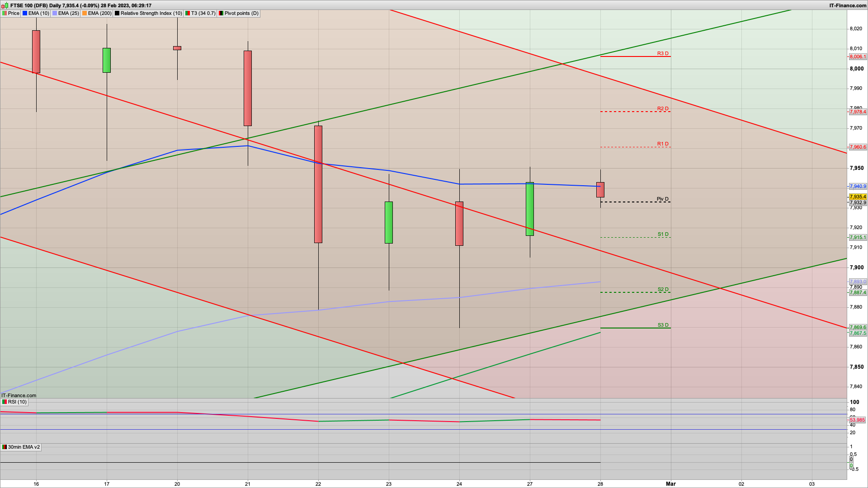868x488 pixels.
Task: Click the 30min EMA v2 panel icon
Action: tap(5, 447)
